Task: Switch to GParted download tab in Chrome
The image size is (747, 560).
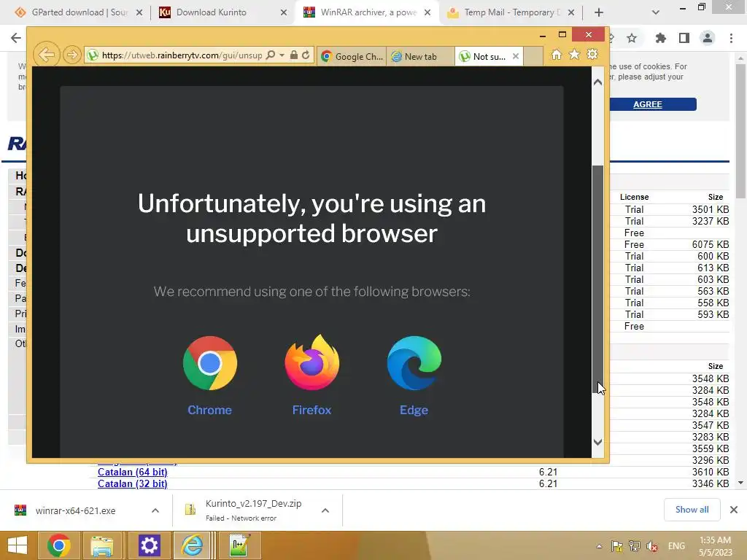Action: (x=80, y=12)
